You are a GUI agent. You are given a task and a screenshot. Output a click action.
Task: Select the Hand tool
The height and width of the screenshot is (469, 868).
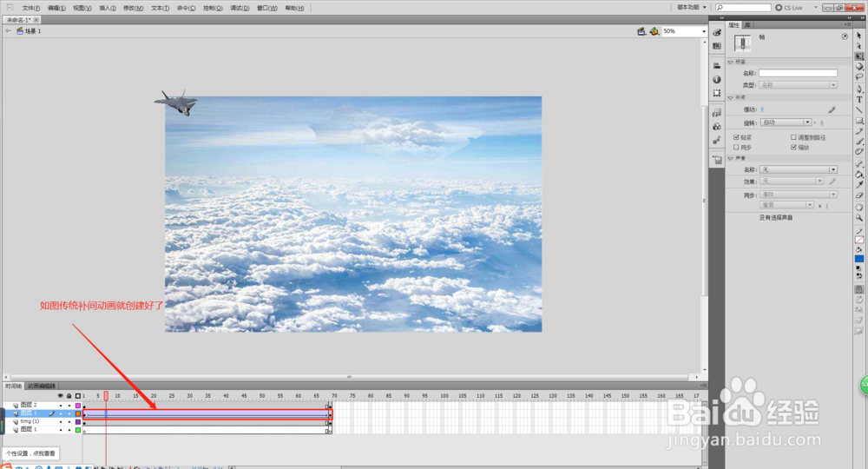click(859, 207)
